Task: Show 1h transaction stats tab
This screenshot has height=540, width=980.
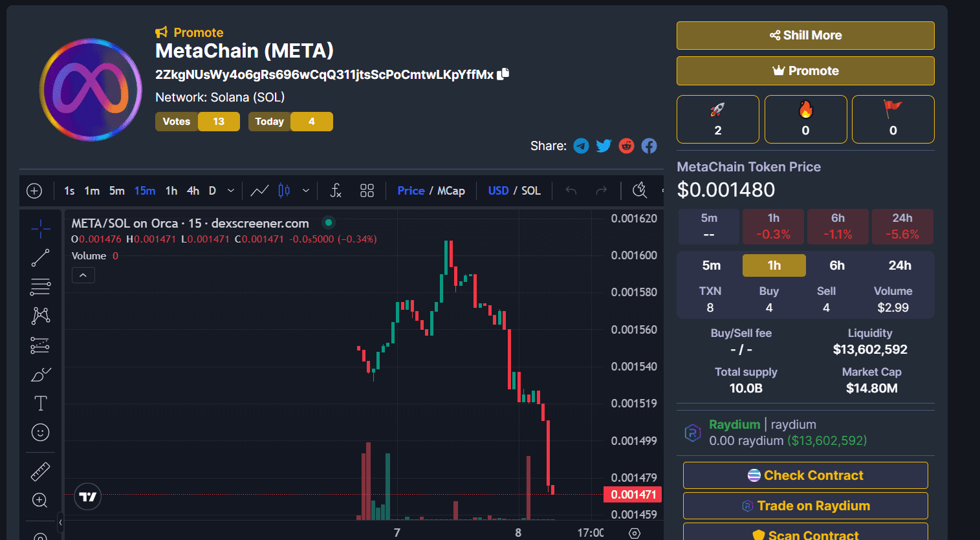Action: coord(774,265)
